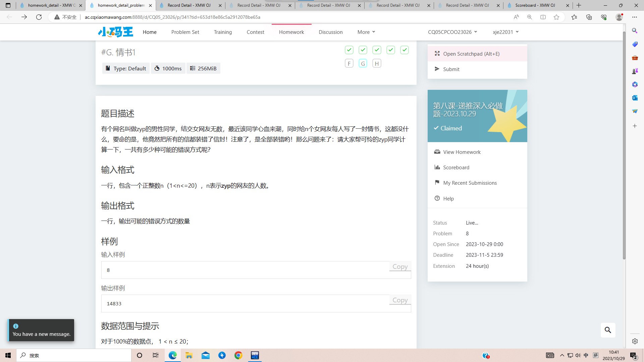Add a sidebar app with the plus icon
The image size is (644, 362).
click(x=635, y=126)
